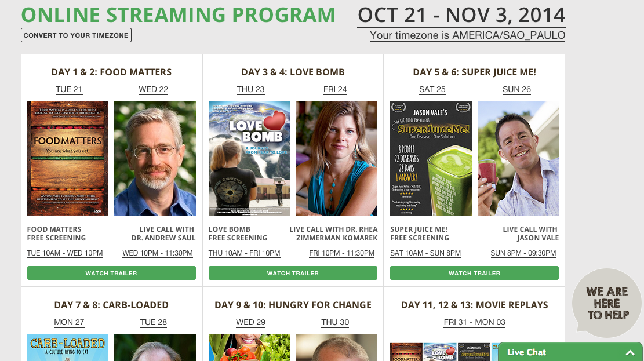The width and height of the screenshot is (644, 361).
Task: Click Dr. Rhea Zimmerman Komarek's photo
Action: pyautogui.click(x=336, y=158)
